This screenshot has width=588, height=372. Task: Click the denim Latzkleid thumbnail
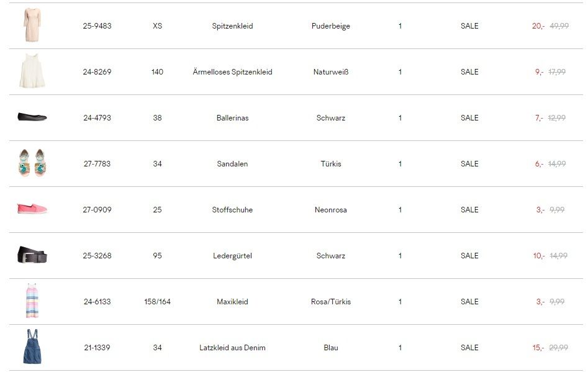tap(32, 347)
